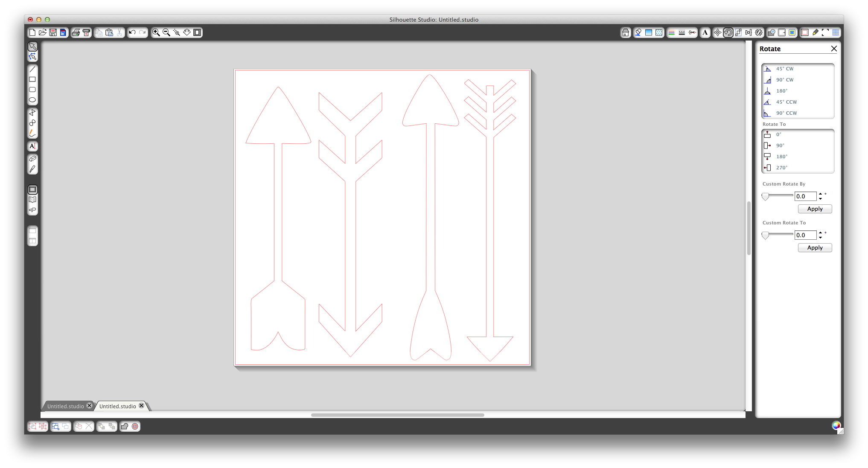Screen dimensions: 868x468
Task: Switch to the first Untitled.studio tab
Action: pos(66,406)
